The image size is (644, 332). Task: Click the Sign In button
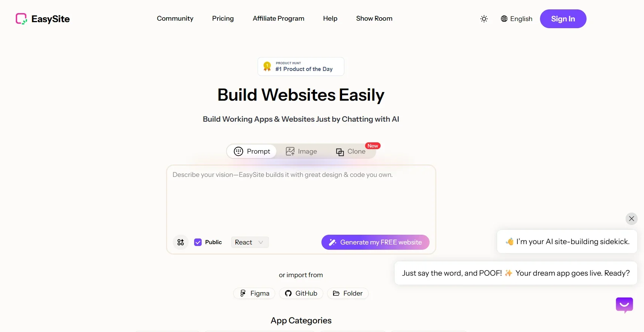pyautogui.click(x=563, y=19)
